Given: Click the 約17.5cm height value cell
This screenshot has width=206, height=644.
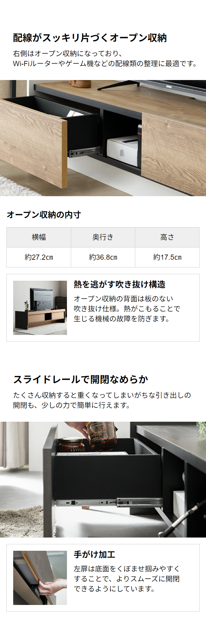Looking at the screenshot, I should point(167,257).
